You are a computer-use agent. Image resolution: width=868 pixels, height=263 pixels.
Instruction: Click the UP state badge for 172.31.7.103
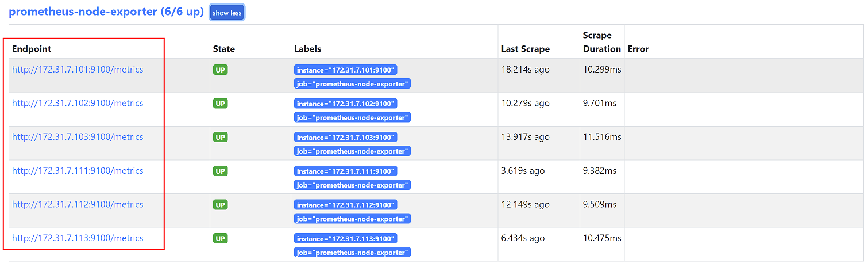pos(220,137)
